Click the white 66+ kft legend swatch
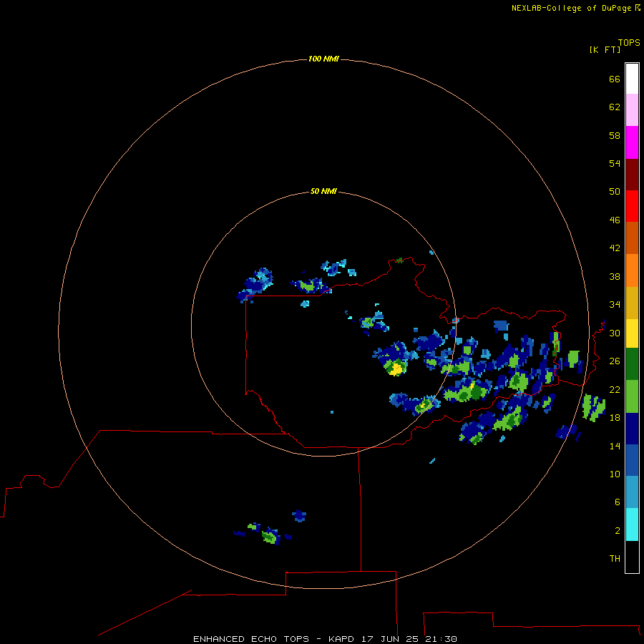The width and height of the screenshot is (644, 644). [x=632, y=79]
